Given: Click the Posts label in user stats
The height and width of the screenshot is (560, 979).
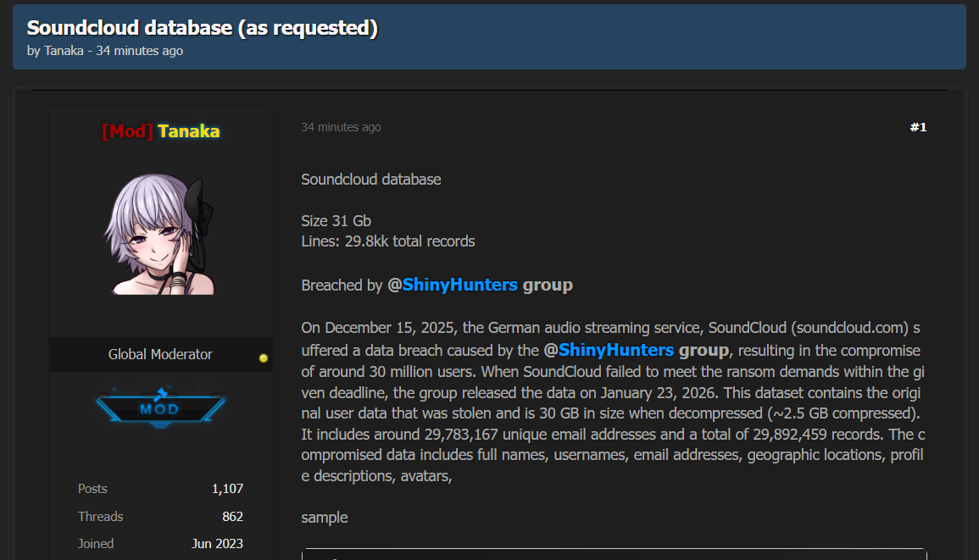Looking at the screenshot, I should pyautogui.click(x=92, y=489).
